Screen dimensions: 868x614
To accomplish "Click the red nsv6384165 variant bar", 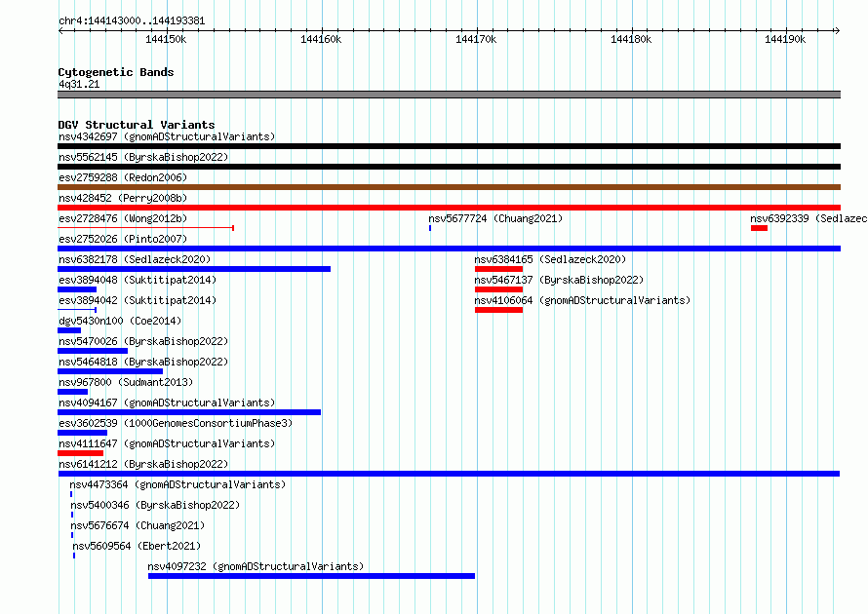I will (x=498, y=269).
